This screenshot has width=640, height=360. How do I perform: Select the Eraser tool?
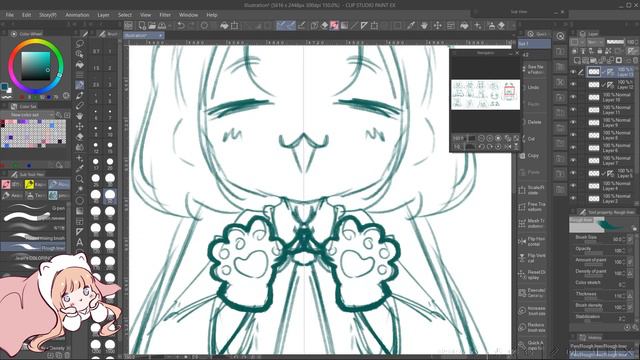(x=80, y=137)
